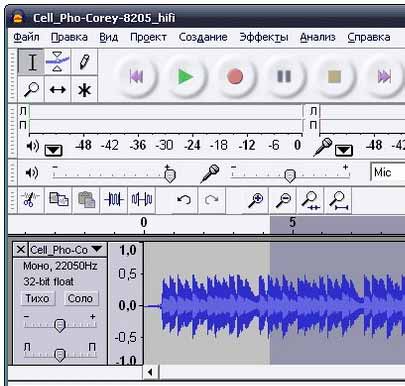The height and width of the screenshot is (386, 405).
Task: Toggle the Тихо mute button
Action: [37, 298]
